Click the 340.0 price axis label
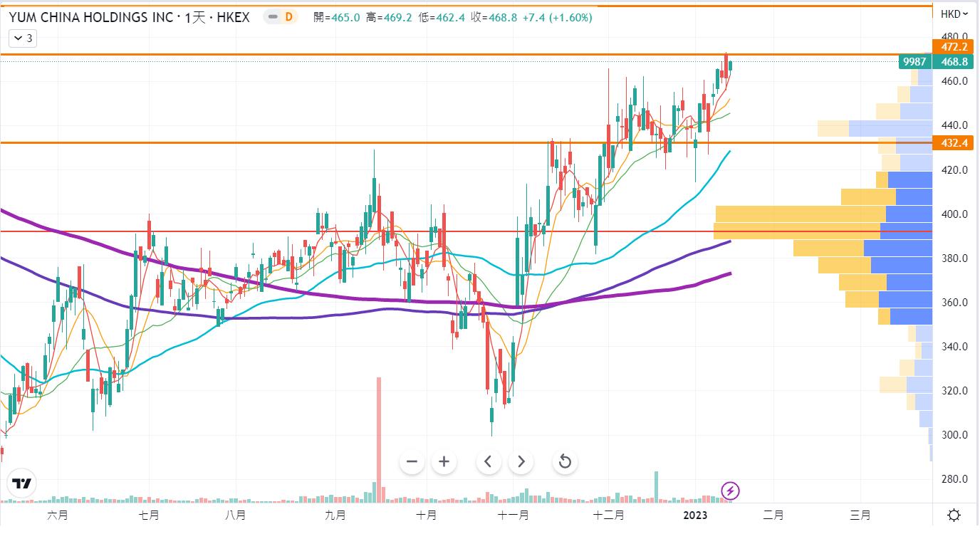Viewport: 980px width, 534px height. [x=954, y=347]
